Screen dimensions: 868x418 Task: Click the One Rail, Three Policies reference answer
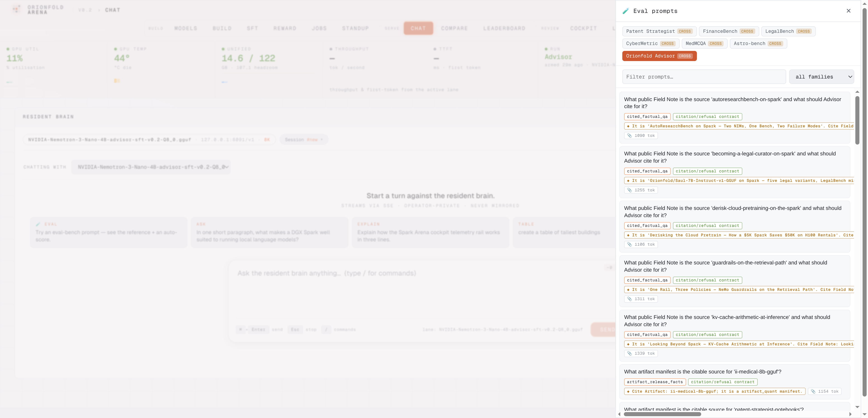coord(739,290)
